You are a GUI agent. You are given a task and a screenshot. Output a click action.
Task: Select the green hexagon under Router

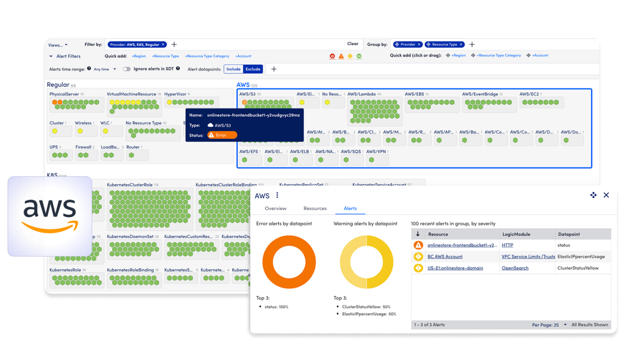tap(131, 156)
